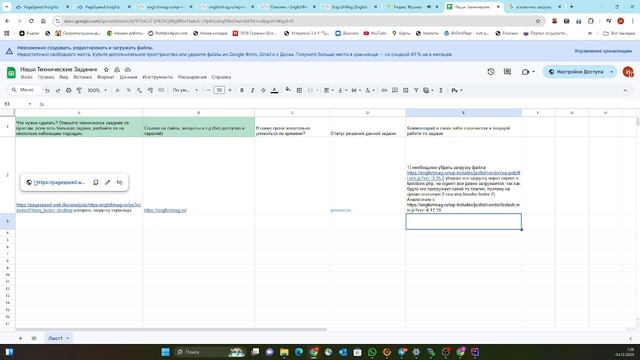
Task: Open the Вид menu
Action: click(x=64, y=77)
